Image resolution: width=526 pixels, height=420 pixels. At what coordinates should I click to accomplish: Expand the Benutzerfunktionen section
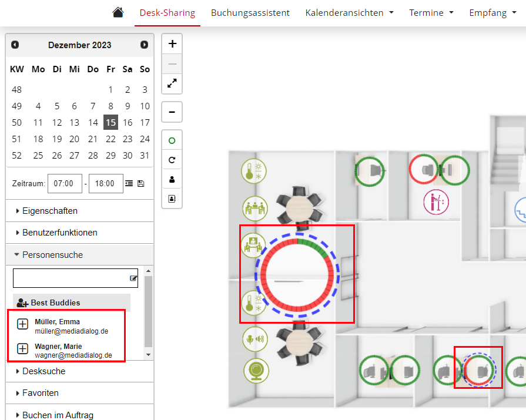[80, 233]
